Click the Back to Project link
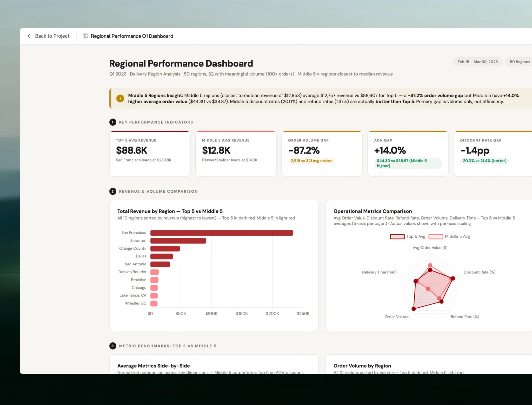532x405 pixels. [x=52, y=36]
